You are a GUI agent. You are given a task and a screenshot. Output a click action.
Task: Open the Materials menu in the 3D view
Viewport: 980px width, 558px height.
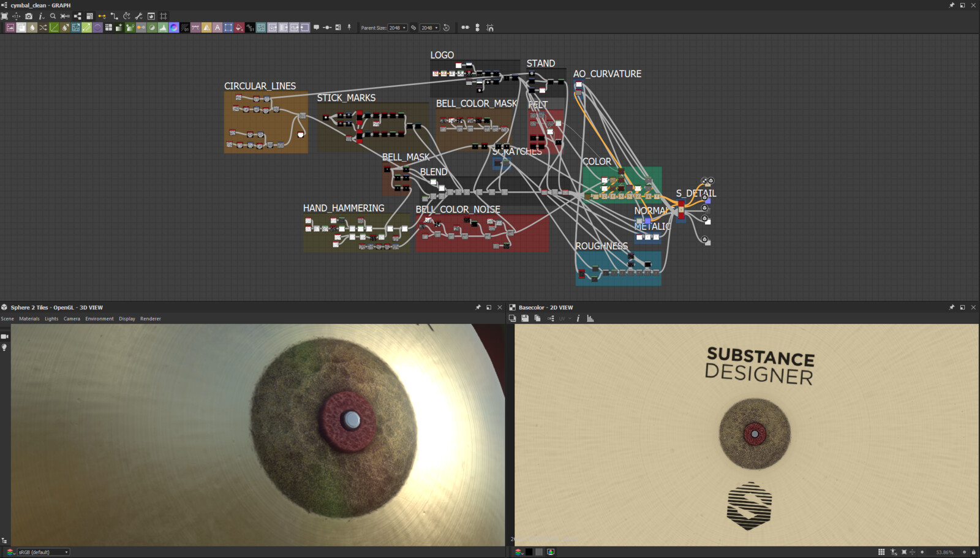(x=29, y=319)
